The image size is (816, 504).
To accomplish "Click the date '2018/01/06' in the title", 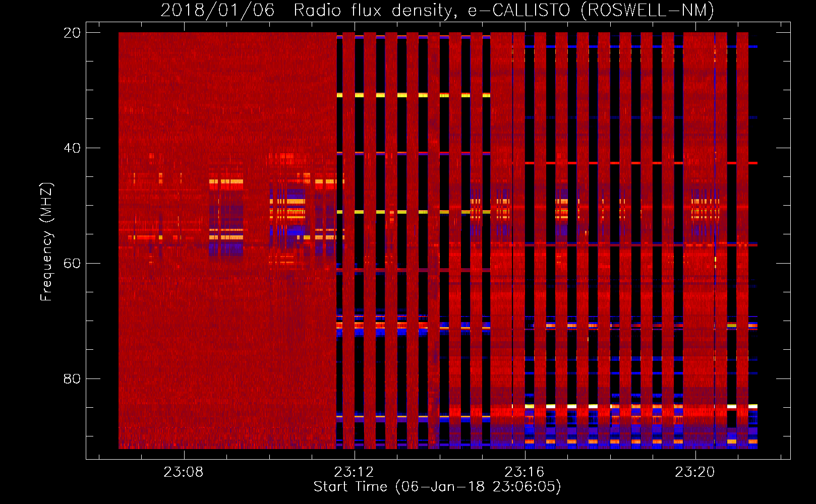I will tap(217, 10).
